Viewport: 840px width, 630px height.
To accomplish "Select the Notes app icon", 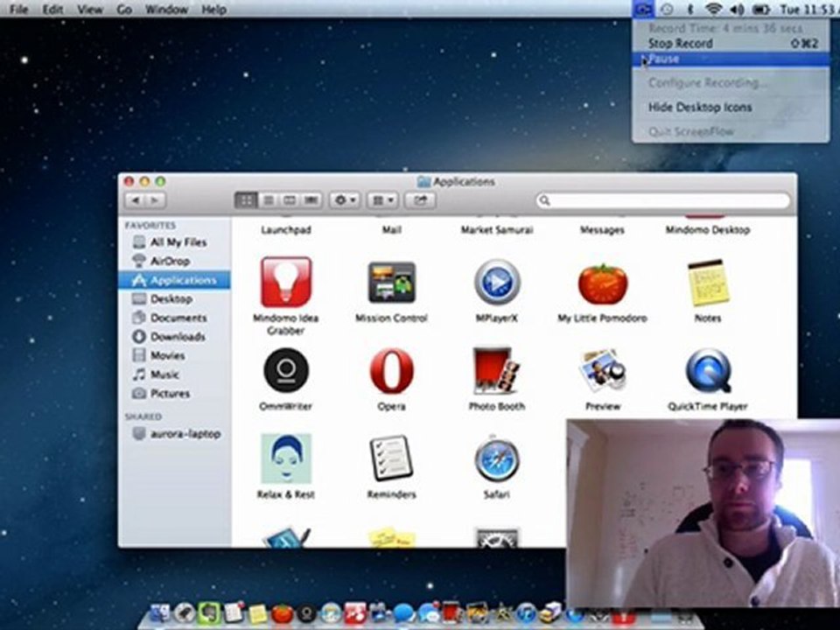I will tap(708, 283).
